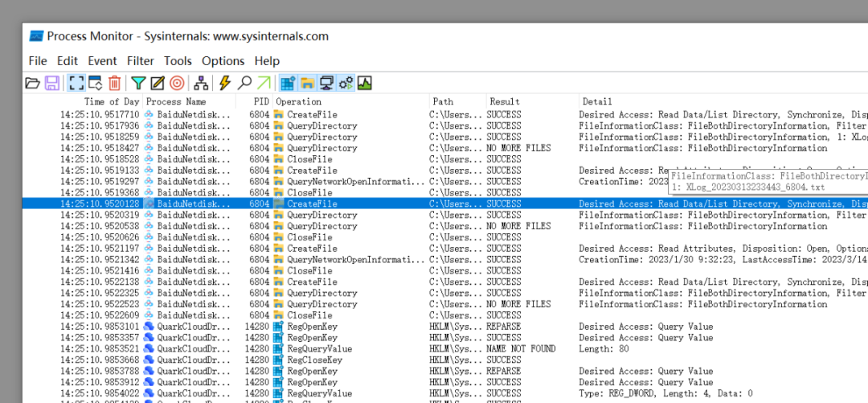
Task: Click C:\Users... path in row 14:25:10.9522138
Action: [457, 282]
